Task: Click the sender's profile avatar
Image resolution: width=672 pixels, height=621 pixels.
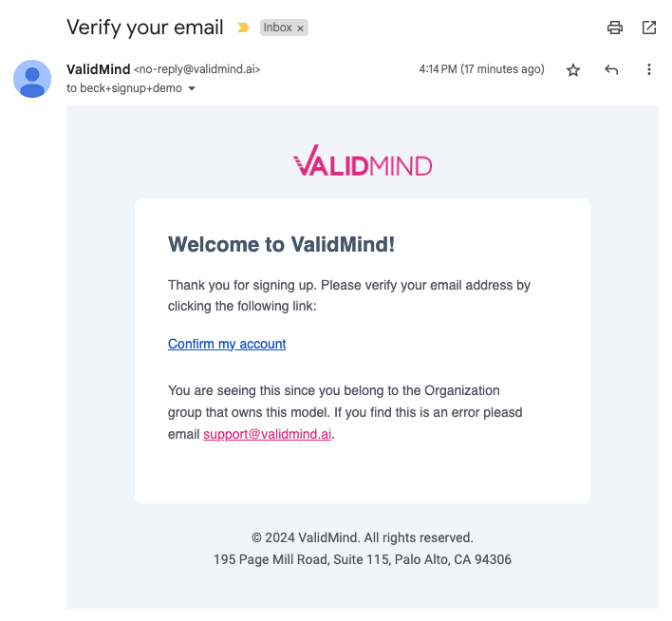Action: coord(32,79)
